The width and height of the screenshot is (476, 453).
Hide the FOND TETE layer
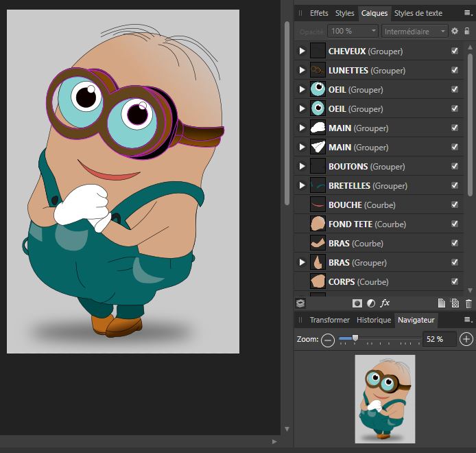455,224
